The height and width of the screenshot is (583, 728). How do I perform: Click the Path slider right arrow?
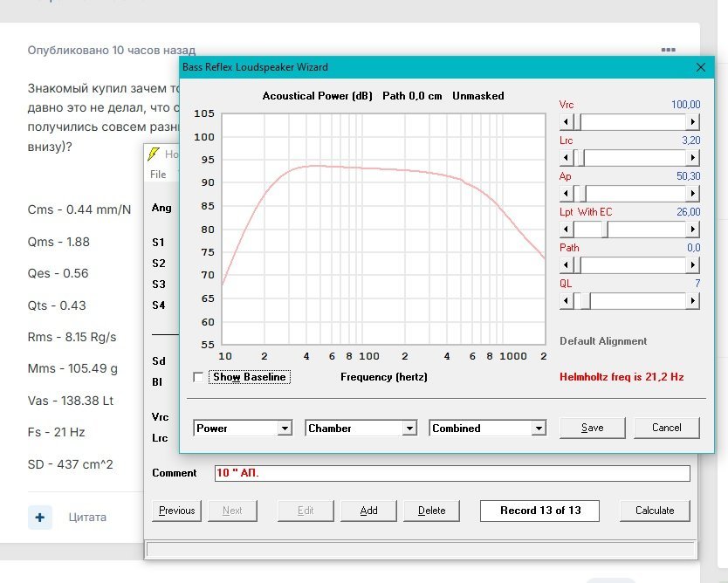(692, 265)
